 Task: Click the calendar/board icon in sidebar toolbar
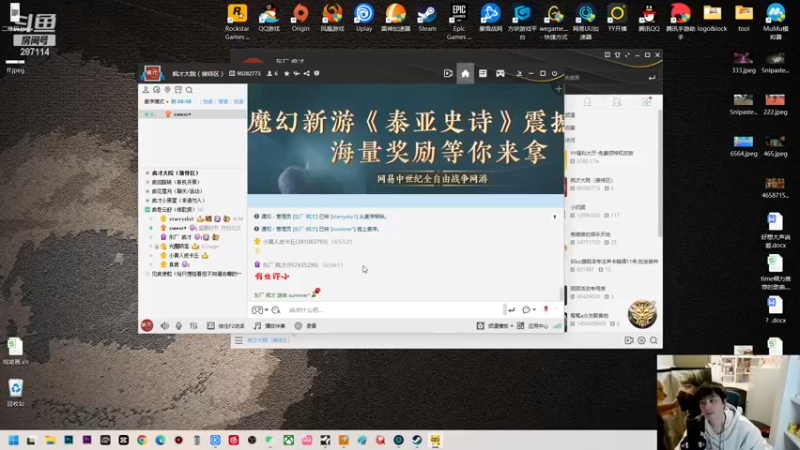click(x=178, y=90)
